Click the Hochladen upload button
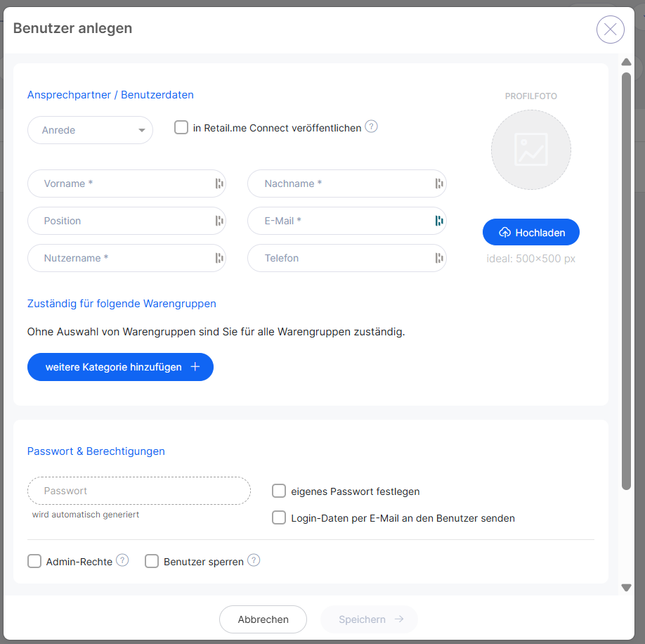Image resolution: width=645 pixels, height=644 pixels. 530,232
